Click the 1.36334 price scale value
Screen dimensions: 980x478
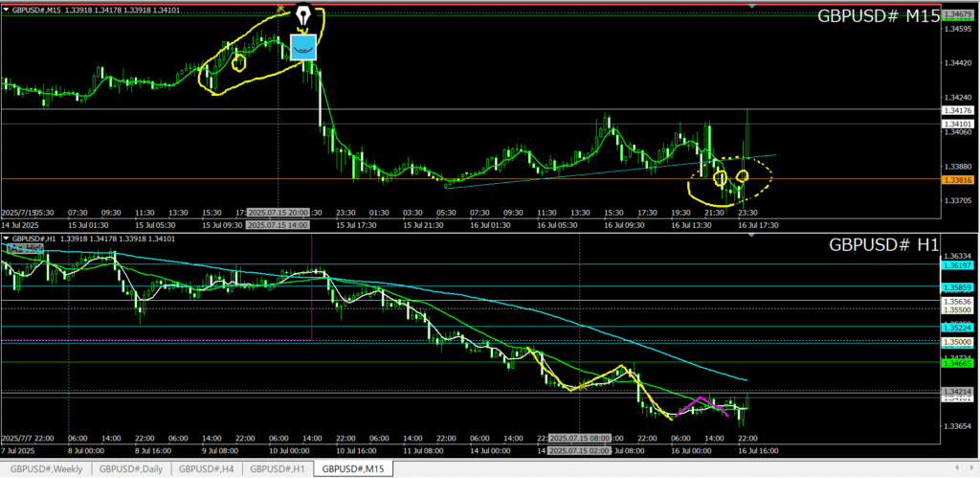point(957,256)
